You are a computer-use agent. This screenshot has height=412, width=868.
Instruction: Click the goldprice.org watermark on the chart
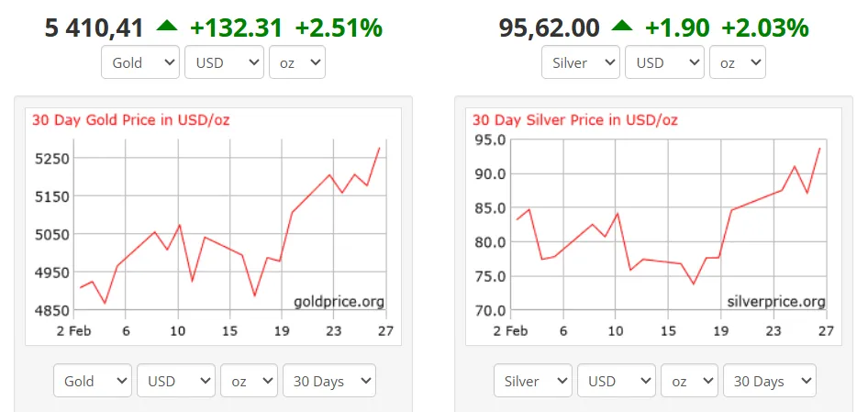339,302
